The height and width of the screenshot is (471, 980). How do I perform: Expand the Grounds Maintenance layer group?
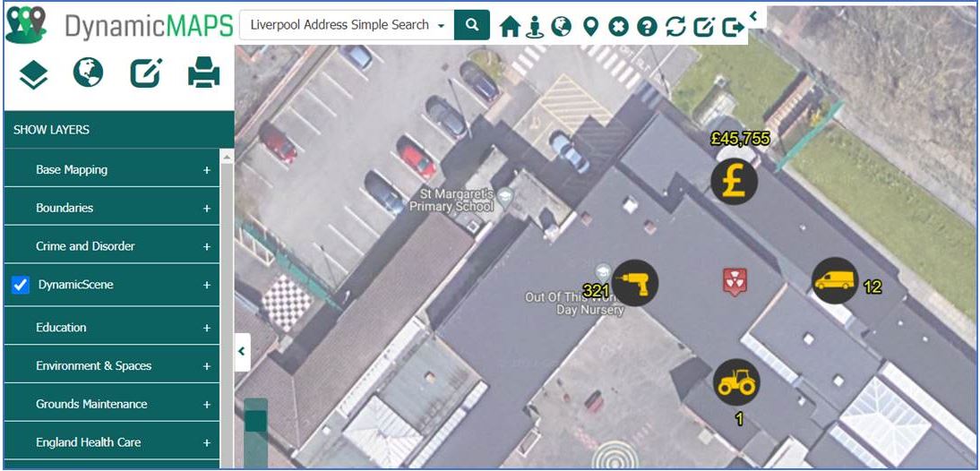[x=207, y=405]
